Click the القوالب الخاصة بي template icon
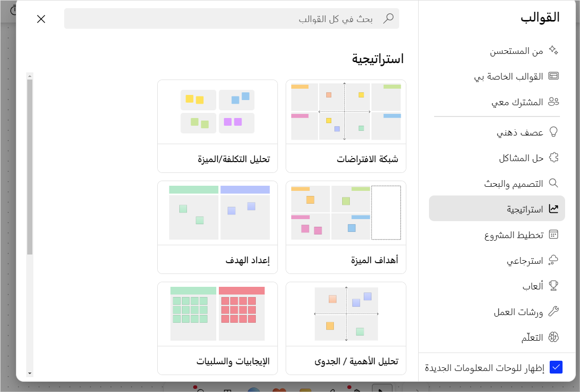Screen dimensions: 580x392 pos(553,76)
